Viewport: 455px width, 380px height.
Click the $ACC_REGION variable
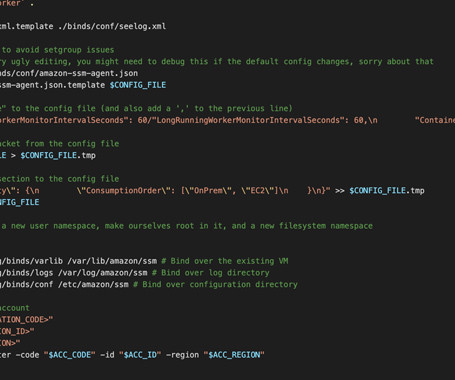pos(234,355)
